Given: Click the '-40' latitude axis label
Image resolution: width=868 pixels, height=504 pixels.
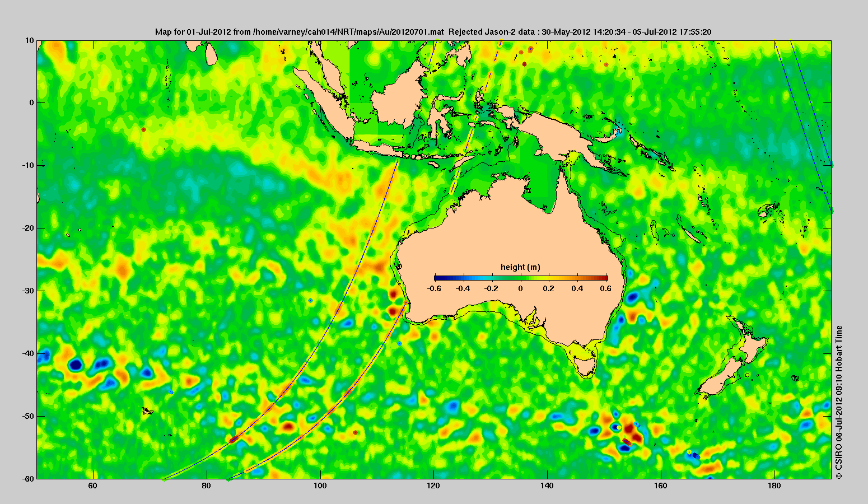Looking at the screenshot, I should pyautogui.click(x=28, y=354).
